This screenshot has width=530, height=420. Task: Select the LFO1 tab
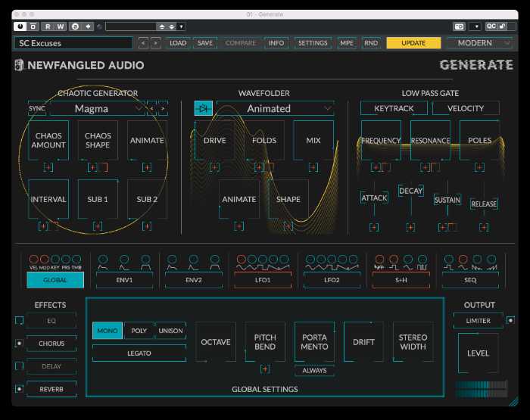point(263,280)
